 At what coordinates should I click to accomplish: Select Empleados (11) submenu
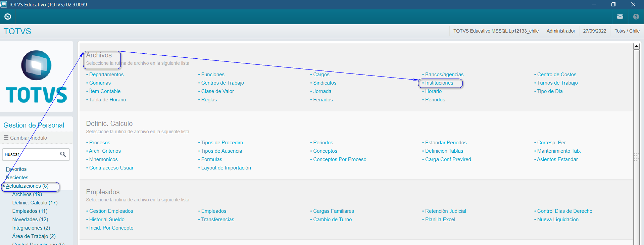pos(30,211)
